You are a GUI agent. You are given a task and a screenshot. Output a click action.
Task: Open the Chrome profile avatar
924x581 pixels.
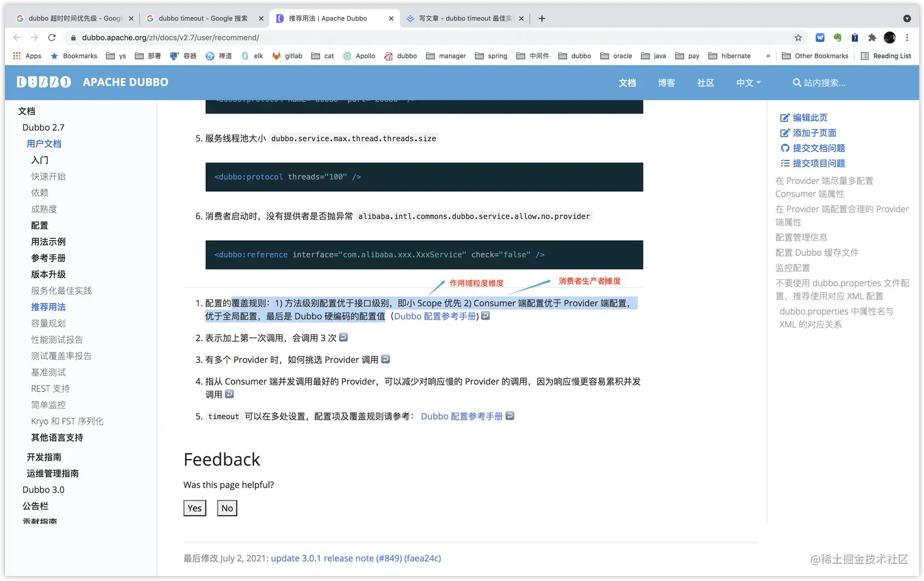[x=890, y=37]
